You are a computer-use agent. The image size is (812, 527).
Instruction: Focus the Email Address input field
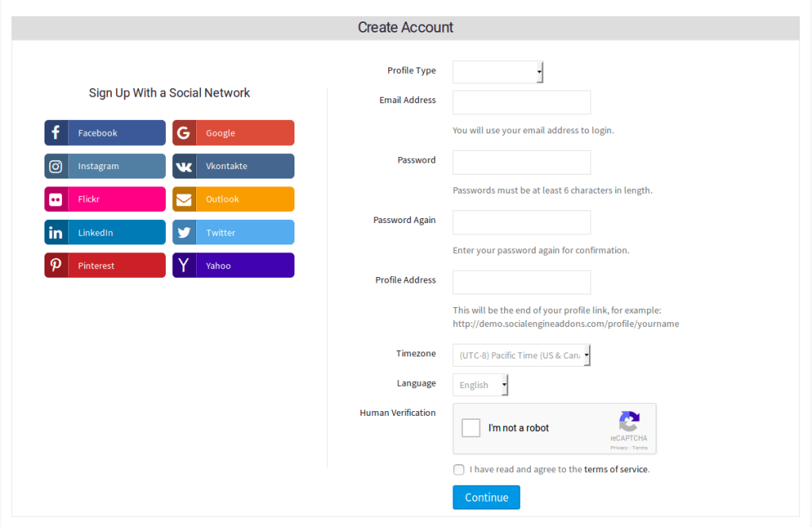(521, 102)
